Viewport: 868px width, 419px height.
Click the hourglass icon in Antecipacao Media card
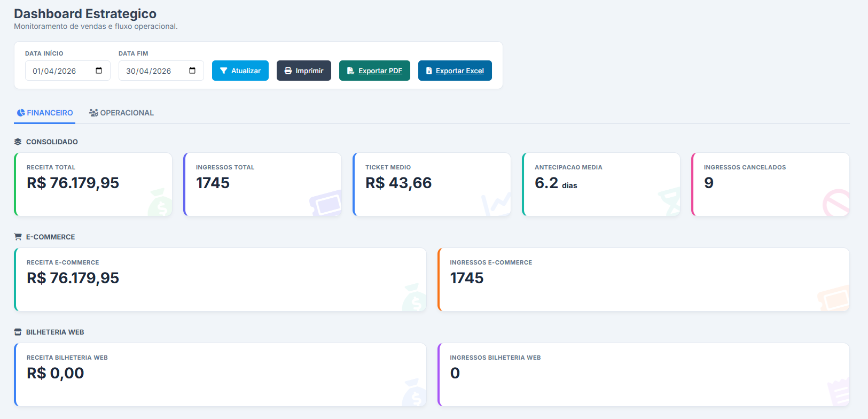(x=668, y=202)
